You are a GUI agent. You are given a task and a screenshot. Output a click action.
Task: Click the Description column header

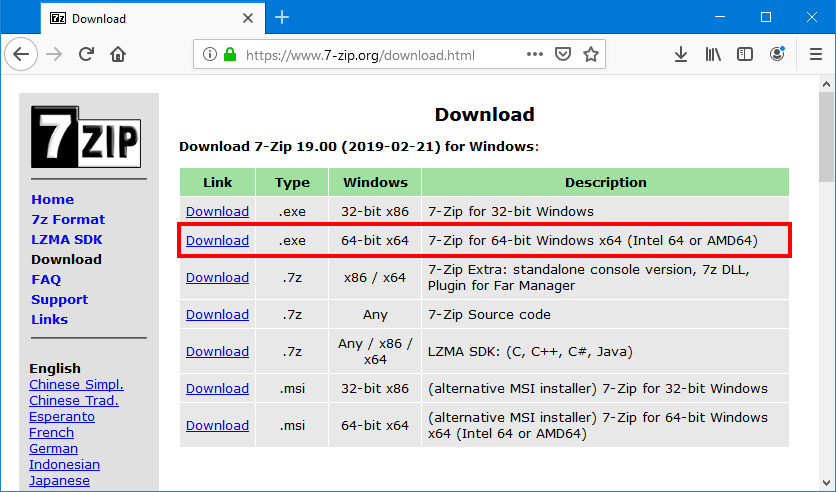[x=605, y=182]
